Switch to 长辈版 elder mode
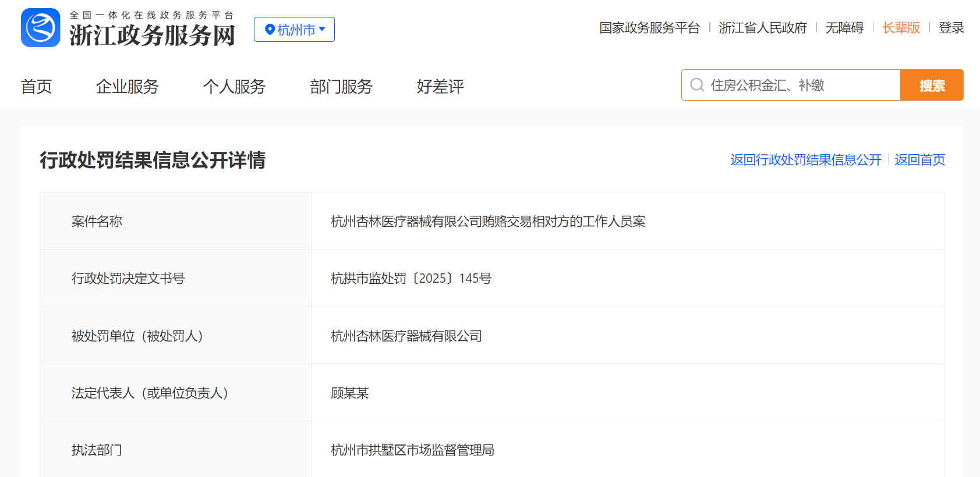 901,28
